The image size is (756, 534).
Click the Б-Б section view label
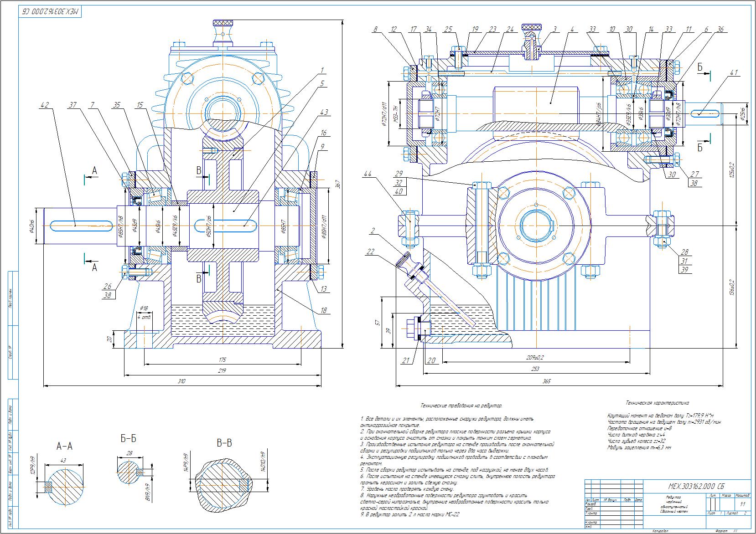coord(128,439)
